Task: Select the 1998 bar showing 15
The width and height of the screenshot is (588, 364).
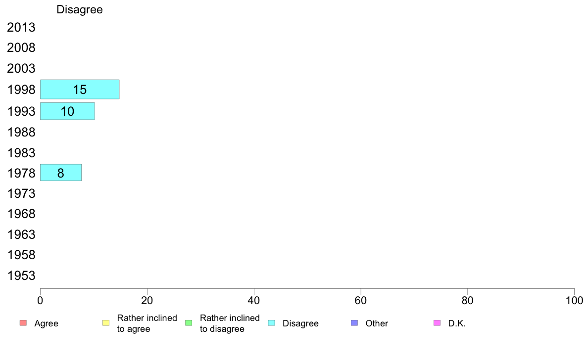Action: pos(80,89)
